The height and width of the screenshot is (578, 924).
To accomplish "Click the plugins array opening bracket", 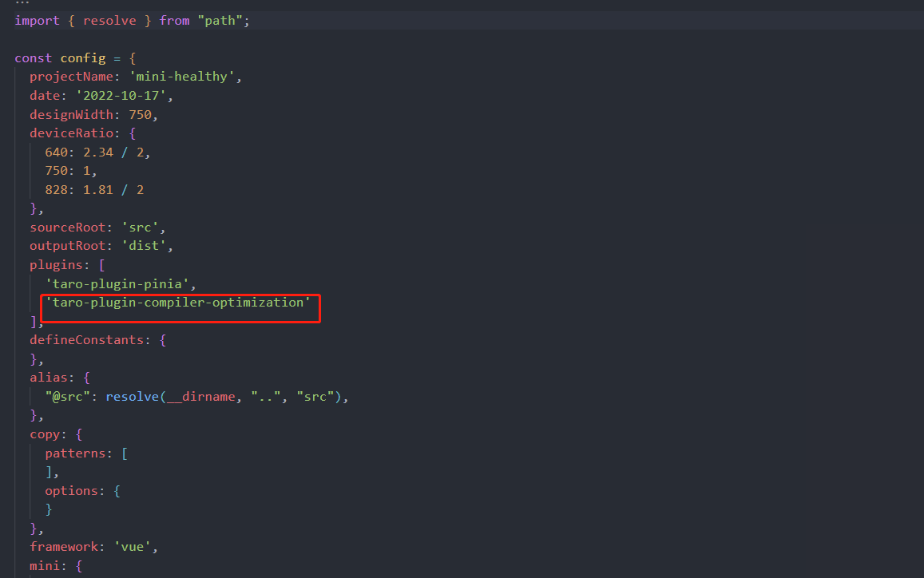I will tap(102, 264).
